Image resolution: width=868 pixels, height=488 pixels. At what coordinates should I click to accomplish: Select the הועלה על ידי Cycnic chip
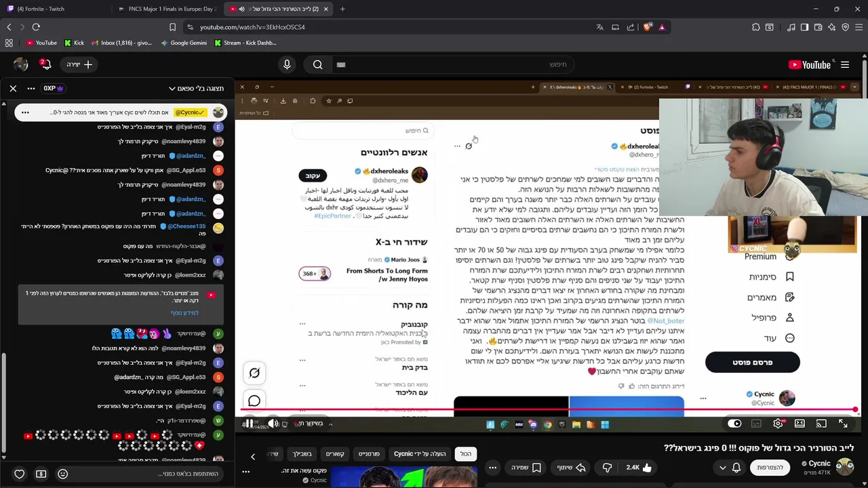tap(420, 454)
